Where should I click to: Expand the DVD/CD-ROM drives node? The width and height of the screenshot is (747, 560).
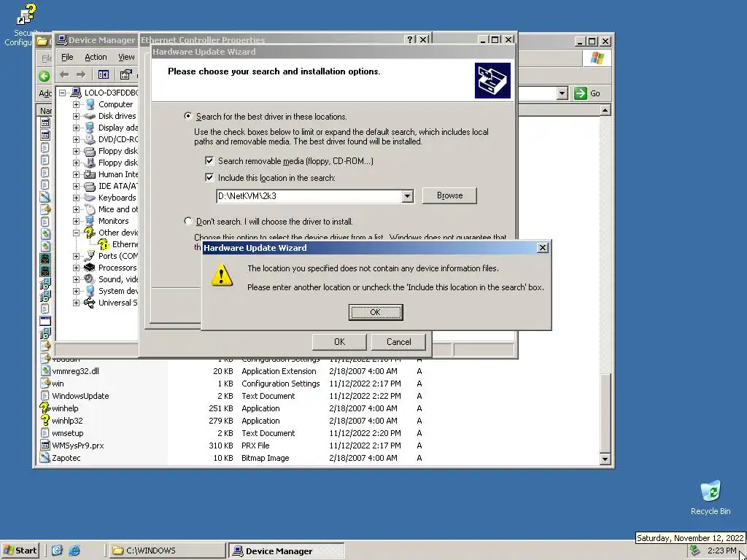coord(76,139)
